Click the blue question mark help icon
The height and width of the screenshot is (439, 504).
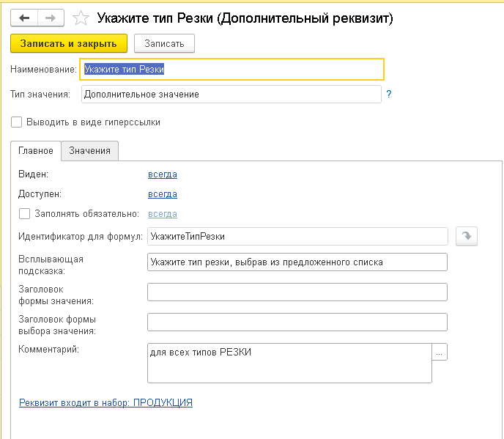click(x=389, y=94)
